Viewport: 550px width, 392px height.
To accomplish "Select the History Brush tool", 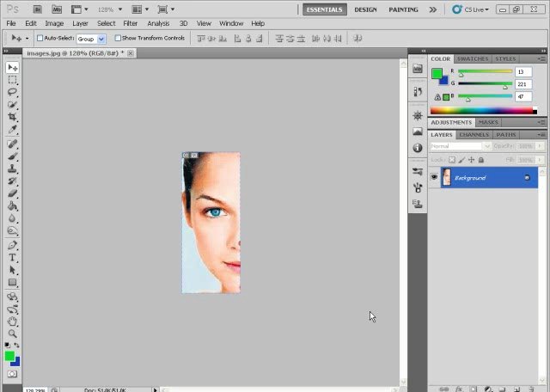I will coord(12,181).
